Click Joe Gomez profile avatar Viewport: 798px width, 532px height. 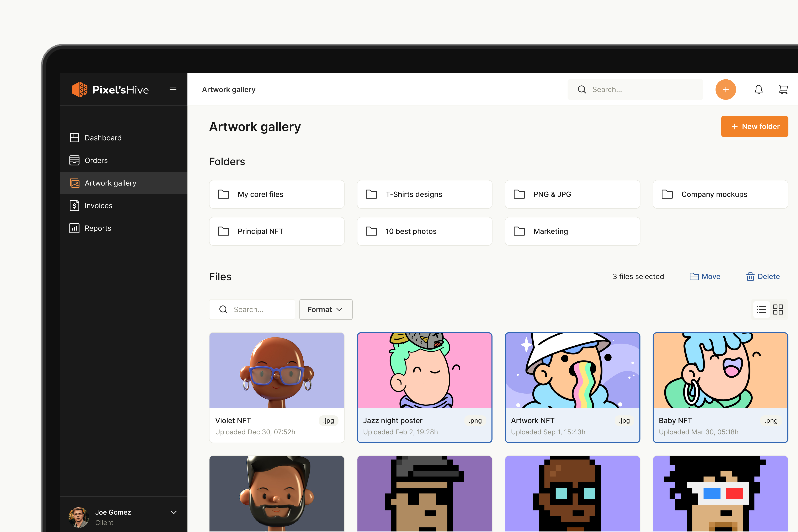pos(79,517)
